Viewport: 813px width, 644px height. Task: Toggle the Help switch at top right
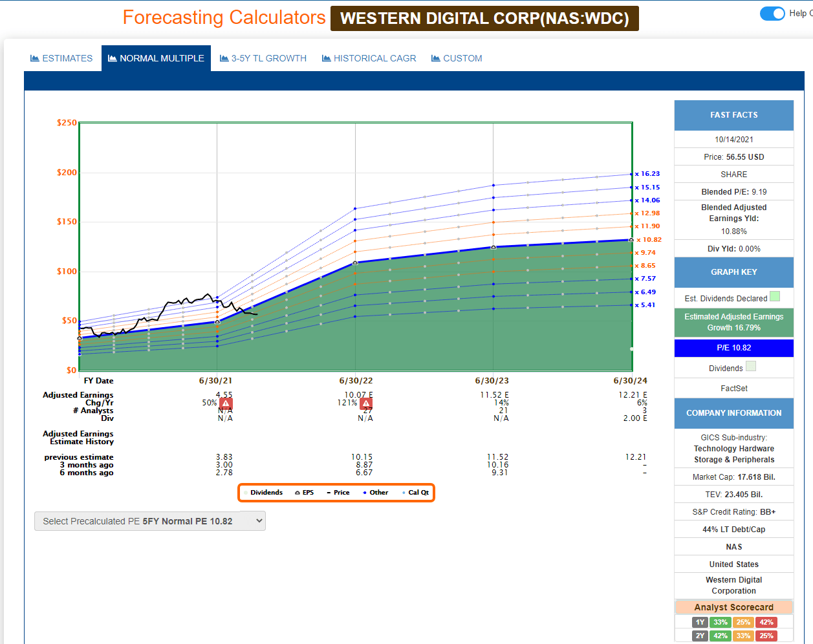click(772, 13)
